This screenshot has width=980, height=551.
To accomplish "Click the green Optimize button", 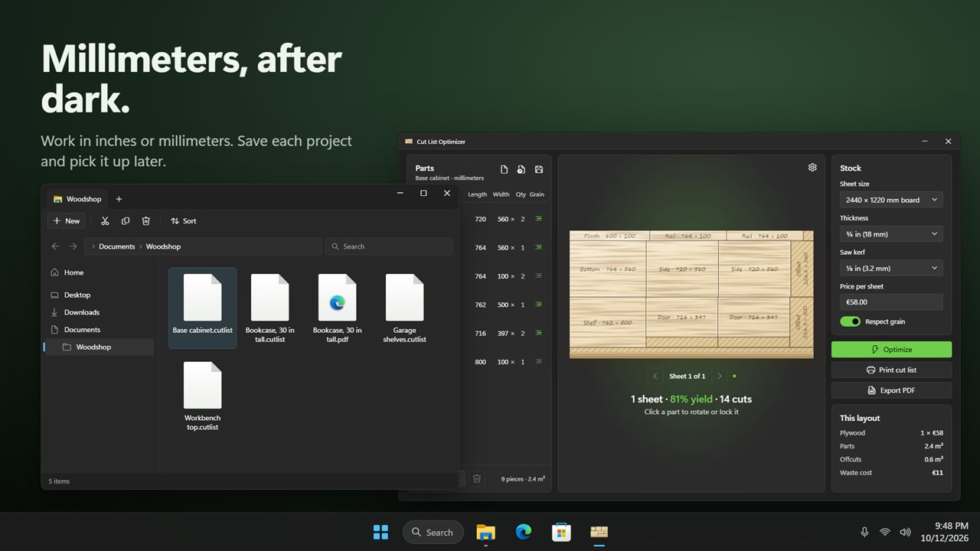I will click(x=891, y=350).
